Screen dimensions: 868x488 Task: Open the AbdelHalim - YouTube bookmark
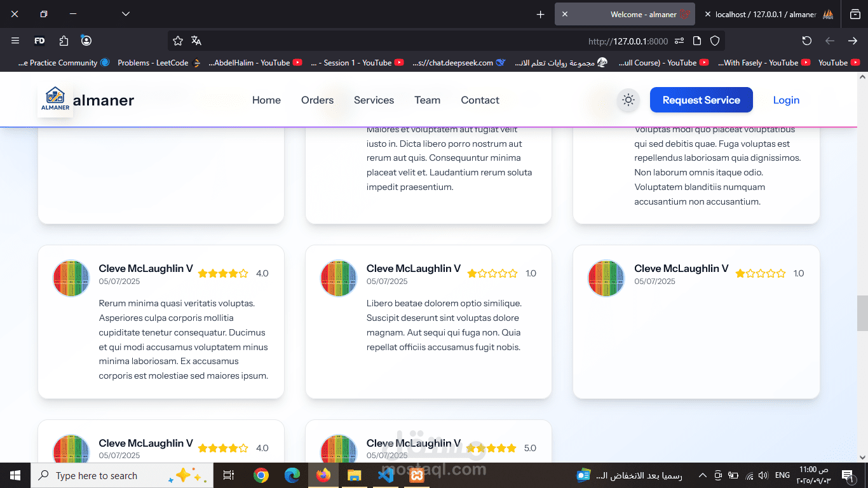point(255,63)
